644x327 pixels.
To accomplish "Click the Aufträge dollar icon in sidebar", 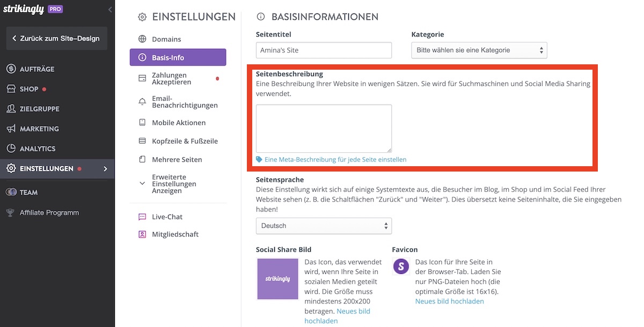I will pyautogui.click(x=11, y=69).
